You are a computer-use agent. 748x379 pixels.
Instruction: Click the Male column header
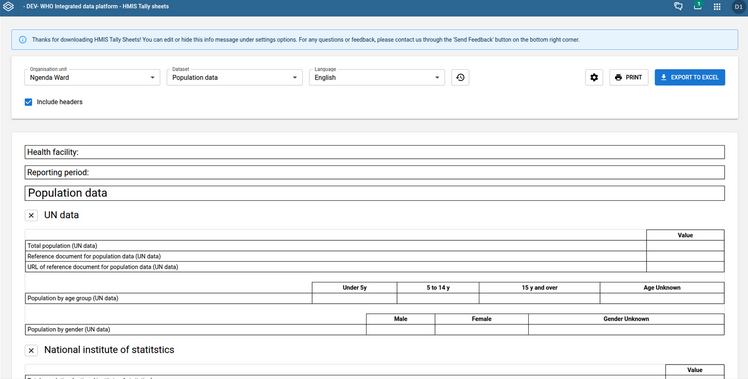[401, 318]
